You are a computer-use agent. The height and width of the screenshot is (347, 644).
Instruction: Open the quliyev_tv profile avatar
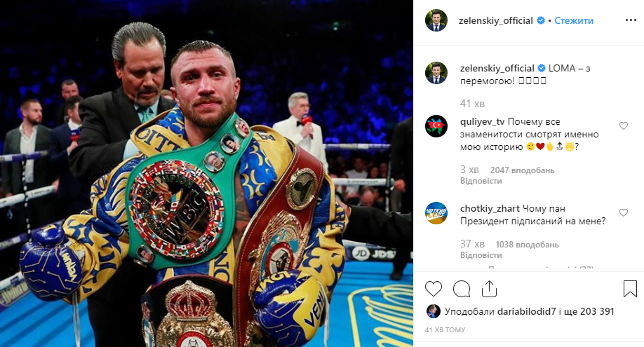pos(436,126)
